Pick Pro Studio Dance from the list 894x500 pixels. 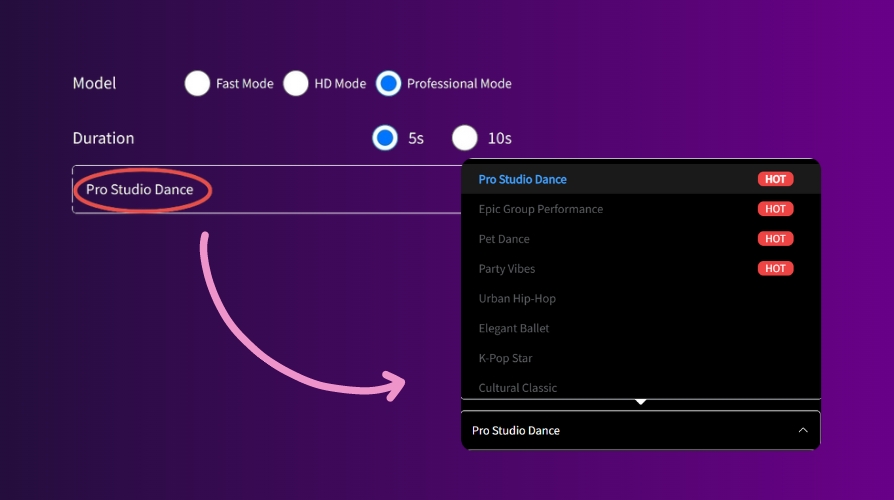pyautogui.click(x=641, y=179)
